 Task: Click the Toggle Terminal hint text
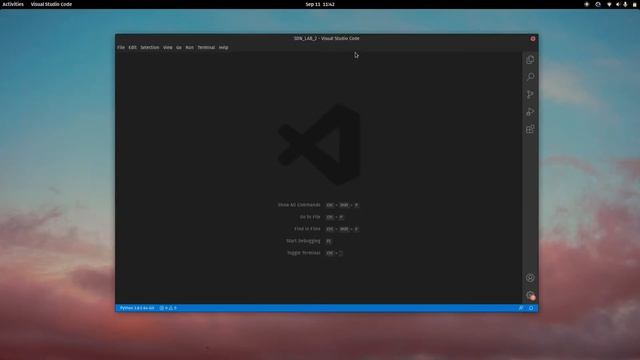[304, 253]
